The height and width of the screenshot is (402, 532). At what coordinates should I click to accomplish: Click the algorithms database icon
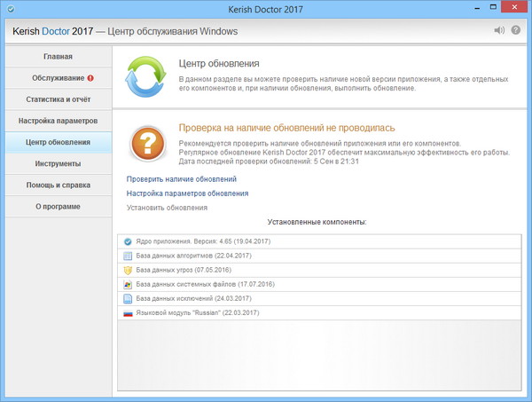128,256
